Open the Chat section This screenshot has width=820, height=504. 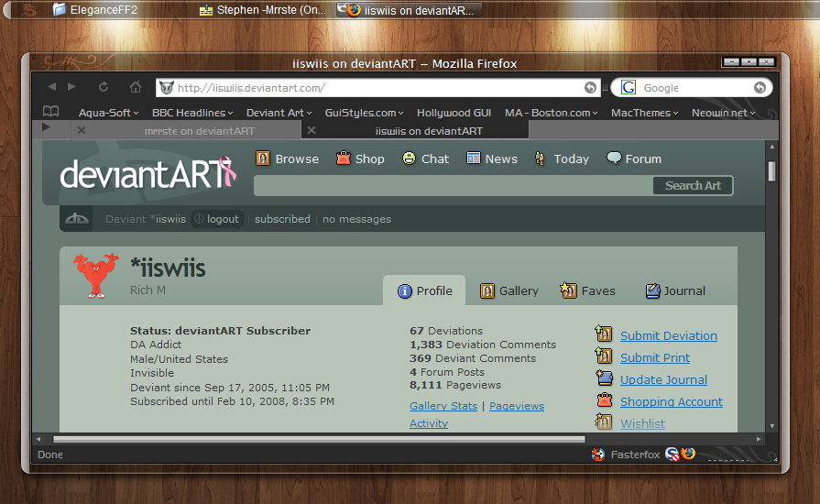coord(426,159)
